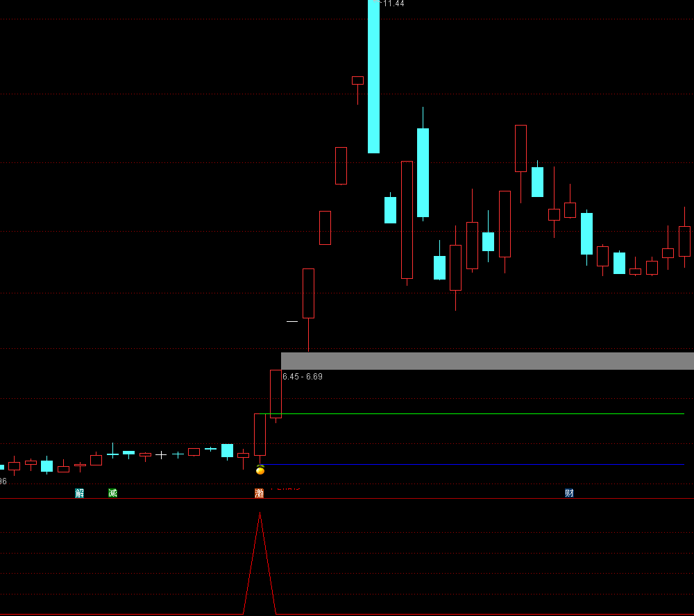The image size is (694, 616).
Task: Click the 解 marker icon below chart
Action: click(x=80, y=493)
